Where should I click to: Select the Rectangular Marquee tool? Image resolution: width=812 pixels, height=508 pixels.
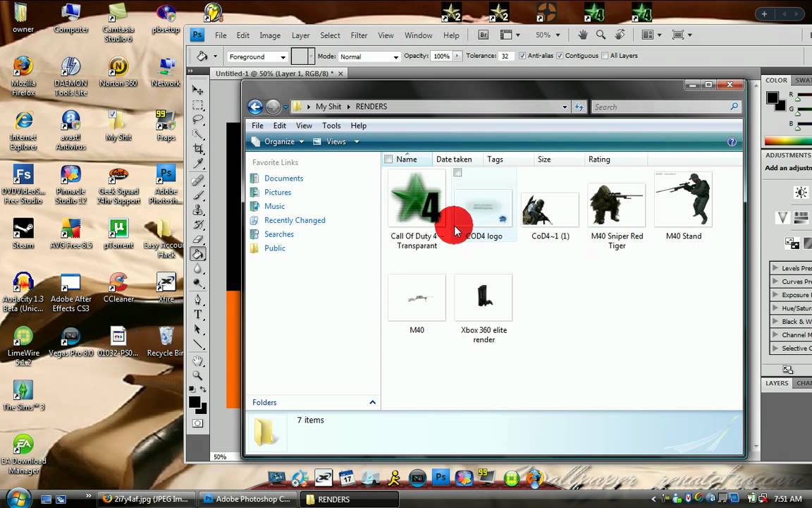pyautogui.click(x=197, y=105)
